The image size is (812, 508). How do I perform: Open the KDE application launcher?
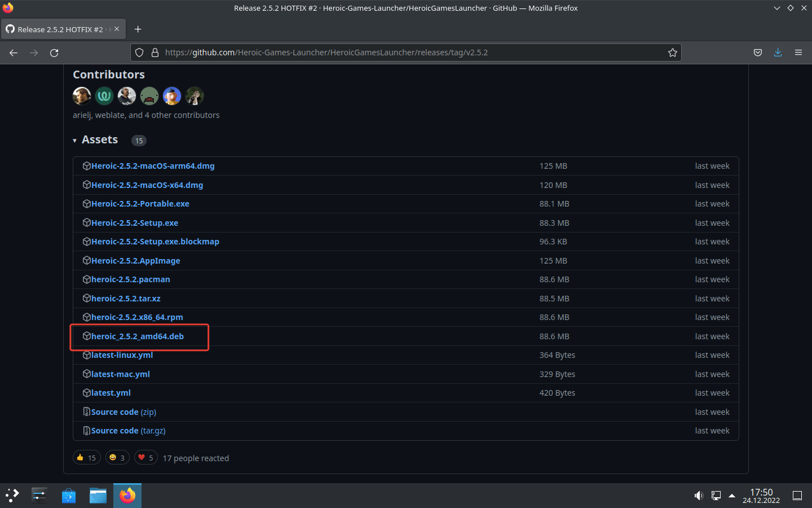pyautogui.click(x=12, y=496)
